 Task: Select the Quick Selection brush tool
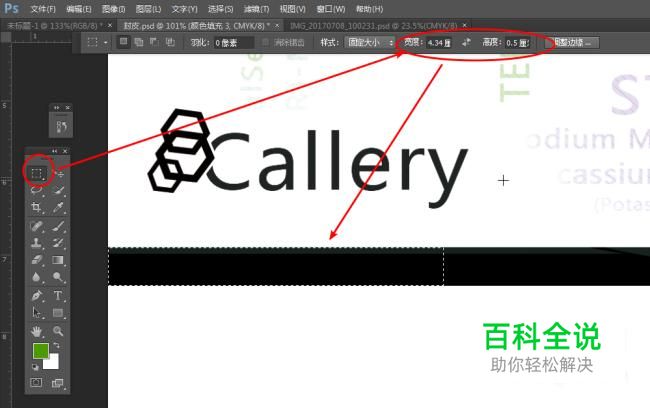[58, 190]
